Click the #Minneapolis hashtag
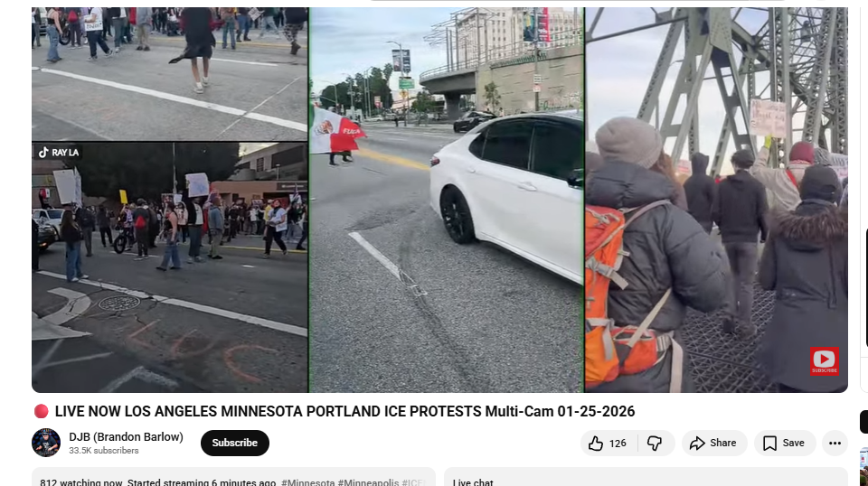 (x=368, y=482)
